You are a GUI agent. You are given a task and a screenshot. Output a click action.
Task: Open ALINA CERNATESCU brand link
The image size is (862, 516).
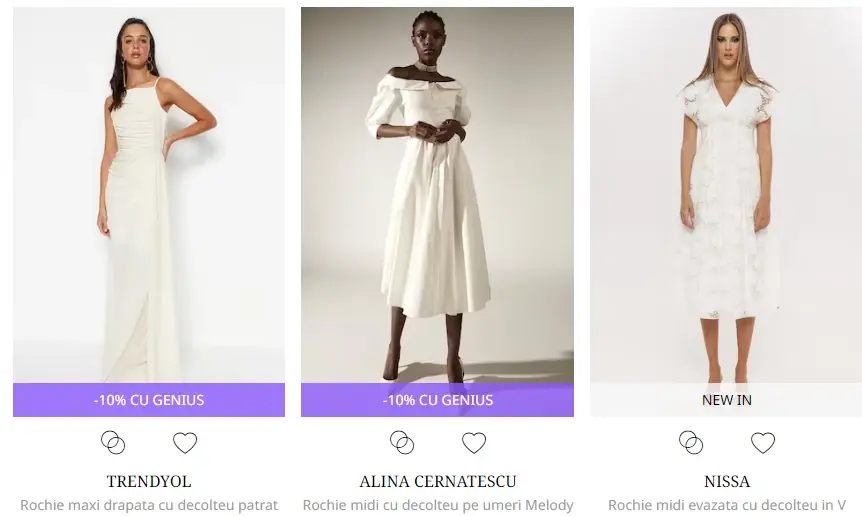[438, 481]
